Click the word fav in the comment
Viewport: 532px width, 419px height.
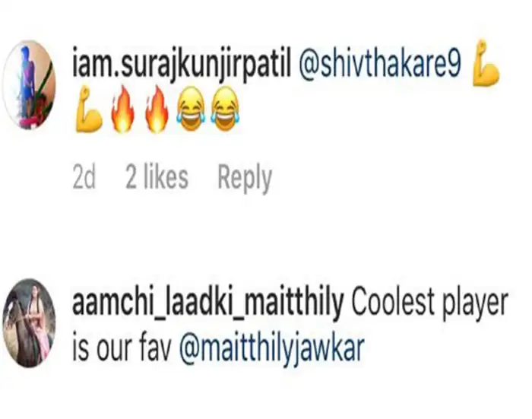tap(157, 349)
